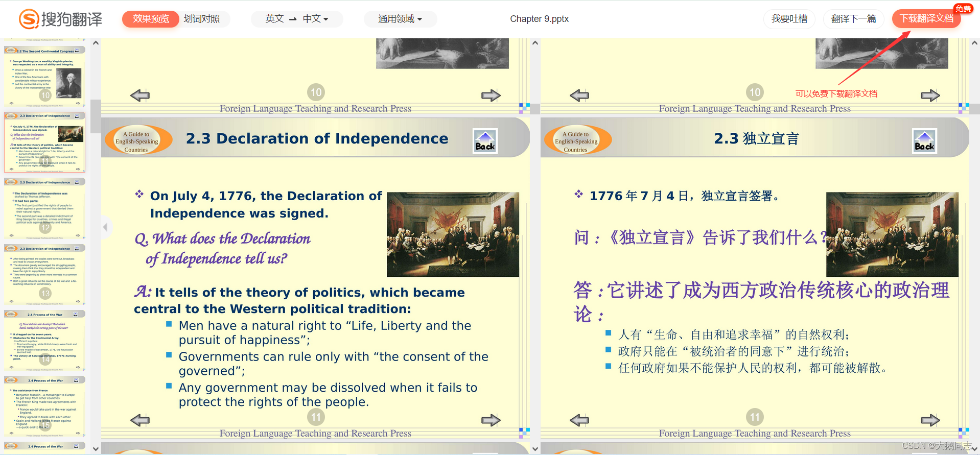Click the Back icon on English slide 2.3

click(x=485, y=141)
